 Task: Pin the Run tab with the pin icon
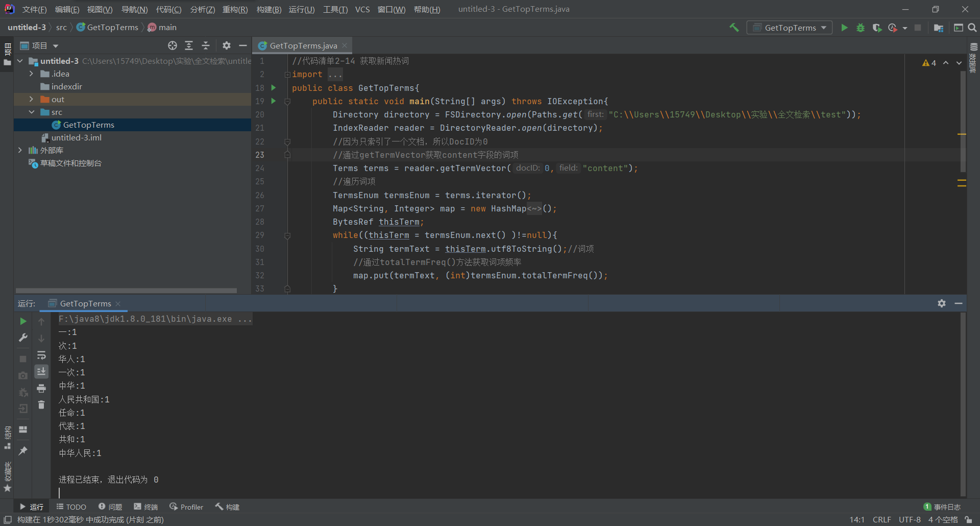pos(23,450)
